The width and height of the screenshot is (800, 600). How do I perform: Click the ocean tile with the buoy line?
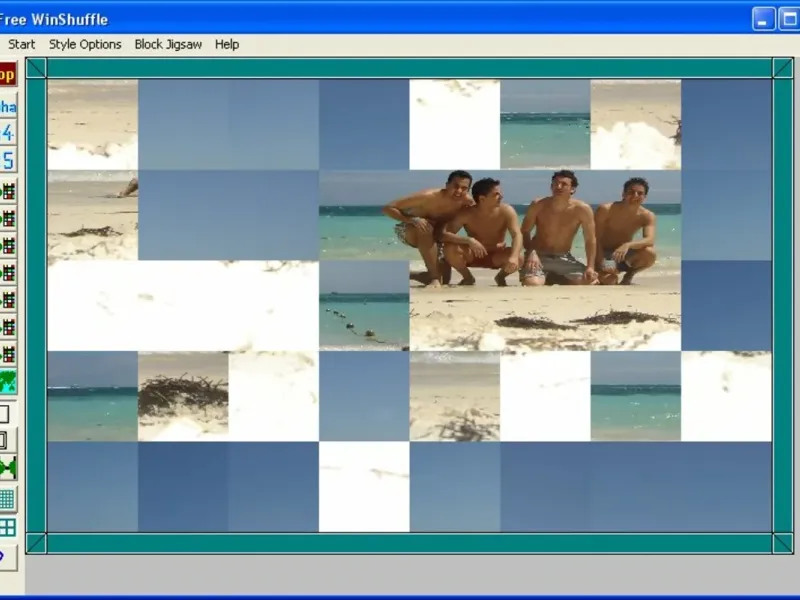(364, 306)
